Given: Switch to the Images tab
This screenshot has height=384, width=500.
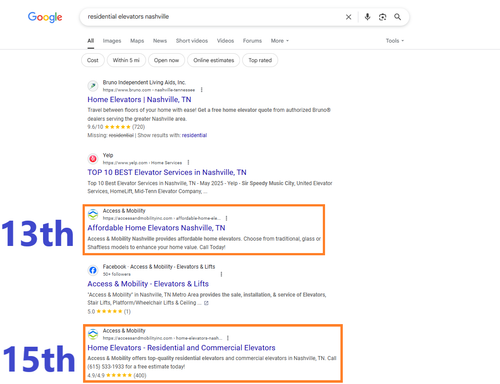Looking at the screenshot, I should 112,41.
